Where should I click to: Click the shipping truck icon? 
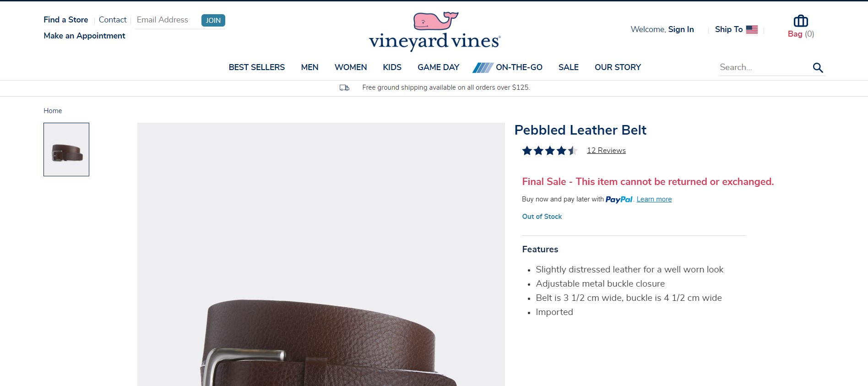coord(344,87)
